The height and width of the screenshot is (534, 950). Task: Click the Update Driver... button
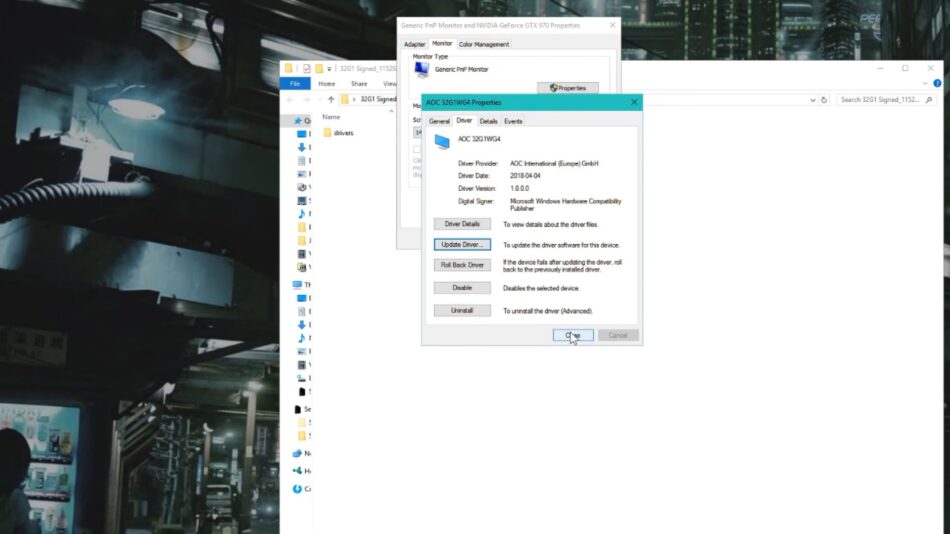tap(462, 245)
